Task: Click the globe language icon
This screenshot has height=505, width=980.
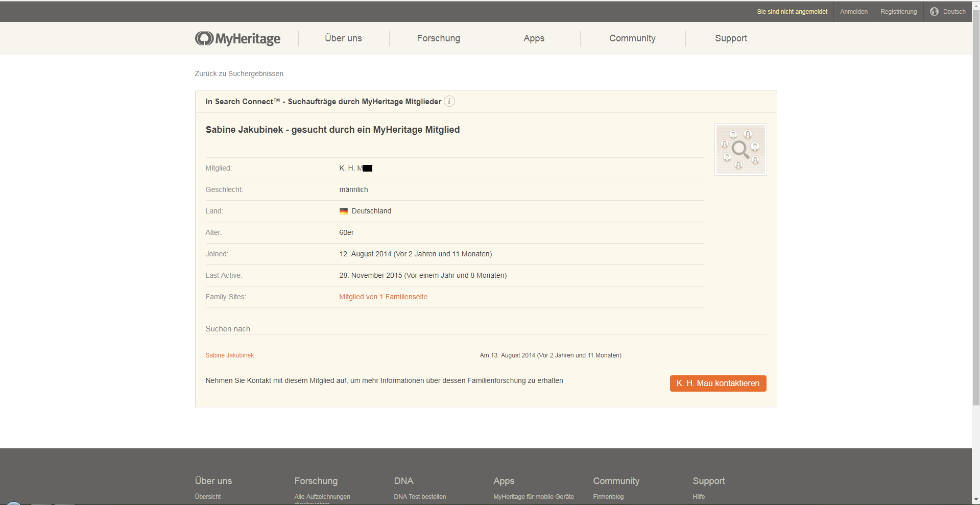Action: click(x=934, y=11)
